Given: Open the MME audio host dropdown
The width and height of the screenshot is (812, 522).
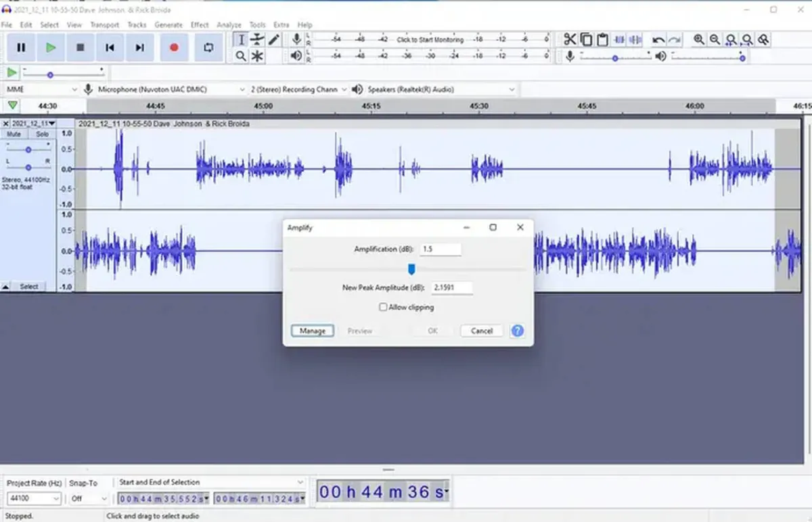Looking at the screenshot, I should (41, 89).
